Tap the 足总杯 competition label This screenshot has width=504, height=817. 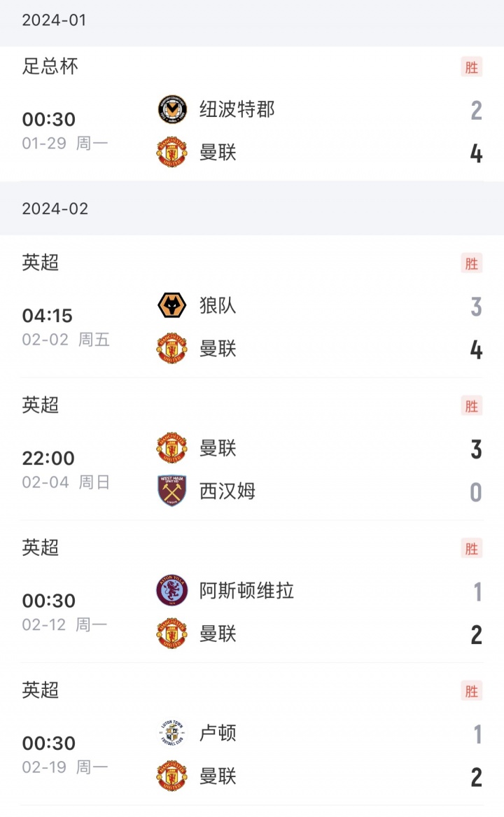click(x=50, y=67)
